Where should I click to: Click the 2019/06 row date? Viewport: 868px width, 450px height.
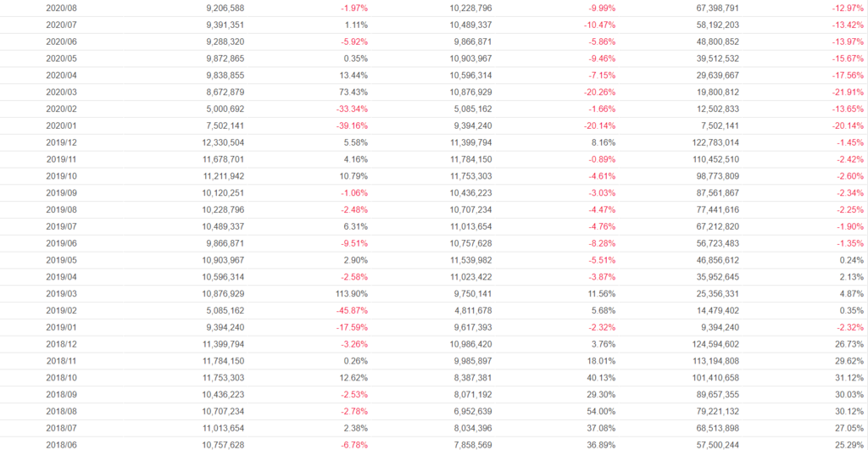click(60, 243)
